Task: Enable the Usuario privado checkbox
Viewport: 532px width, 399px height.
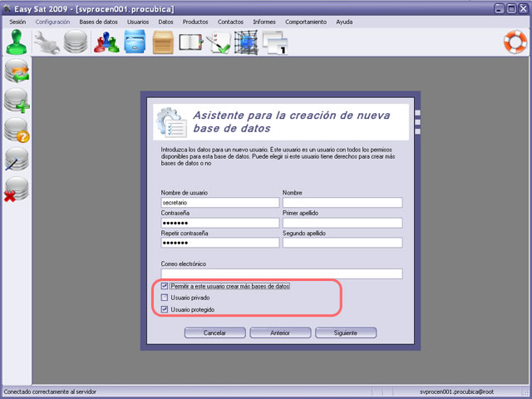Action: tap(165, 298)
